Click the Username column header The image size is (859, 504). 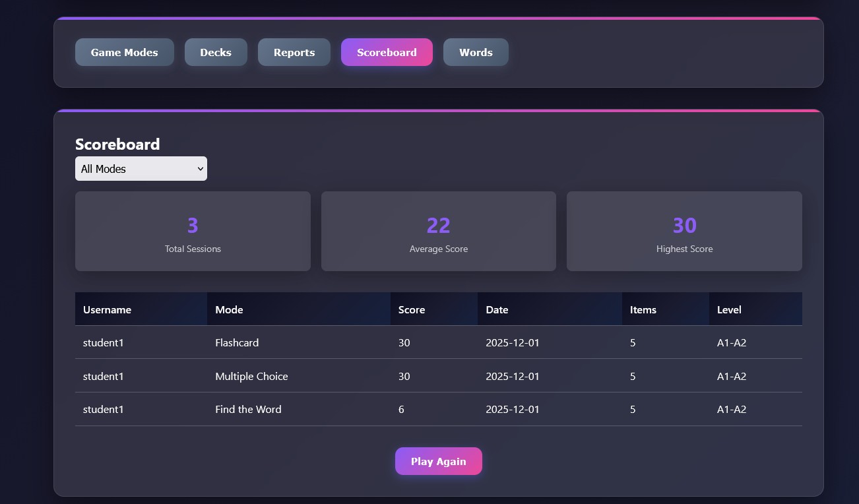(107, 309)
